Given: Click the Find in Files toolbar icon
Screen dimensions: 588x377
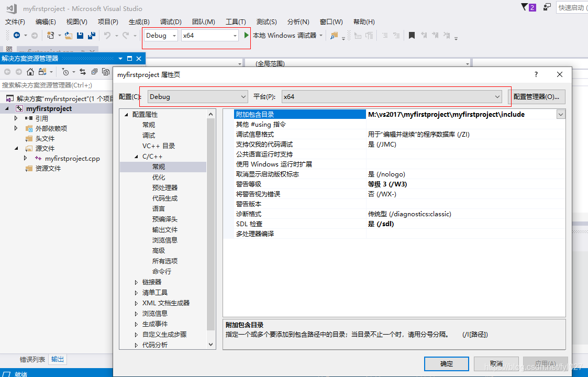Looking at the screenshot, I should pyautogui.click(x=334, y=35).
